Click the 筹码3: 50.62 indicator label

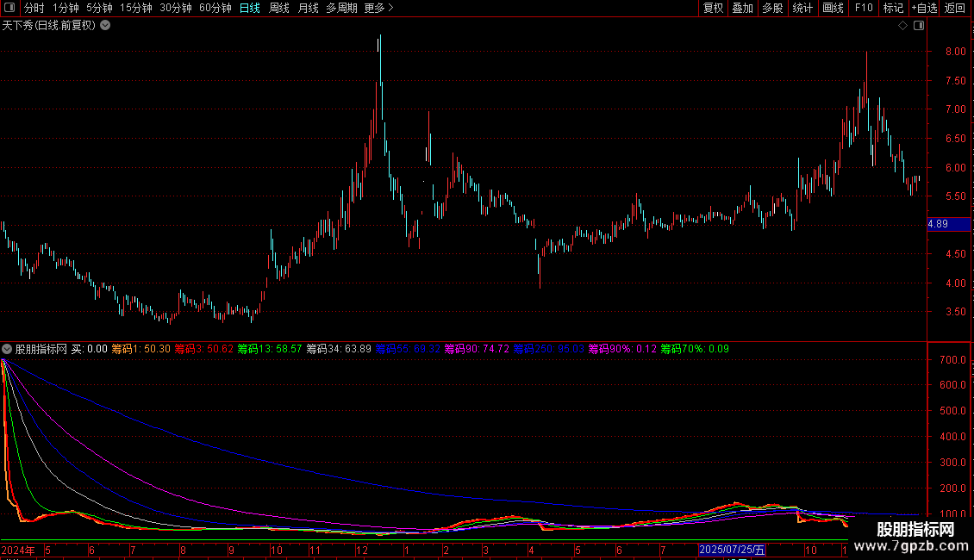[203, 349]
